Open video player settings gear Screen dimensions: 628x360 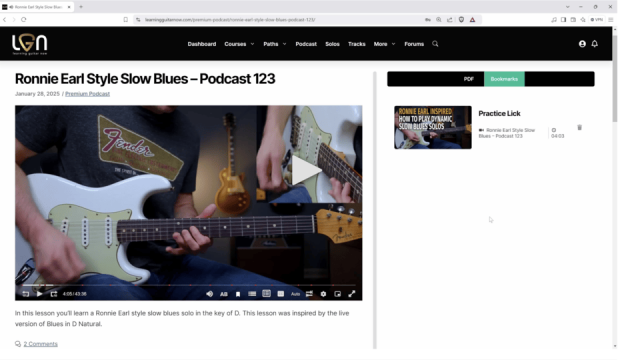[323, 294]
